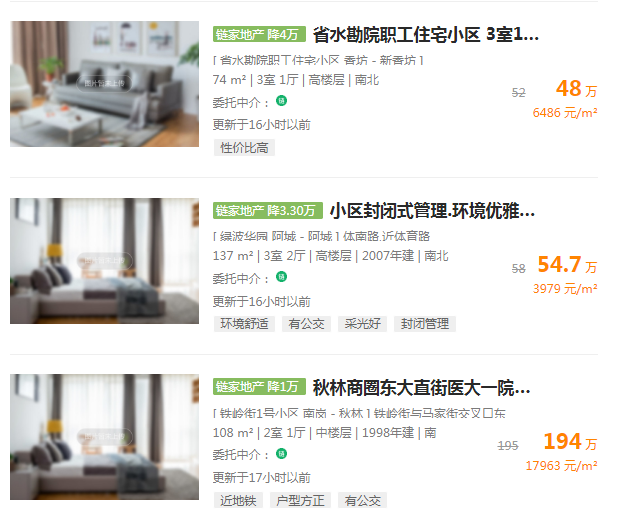The height and width of the screenshot is (526, 634).
Task: Open the living room sofa listing photo
Action: pyautogui.click(x=104, y=84)
